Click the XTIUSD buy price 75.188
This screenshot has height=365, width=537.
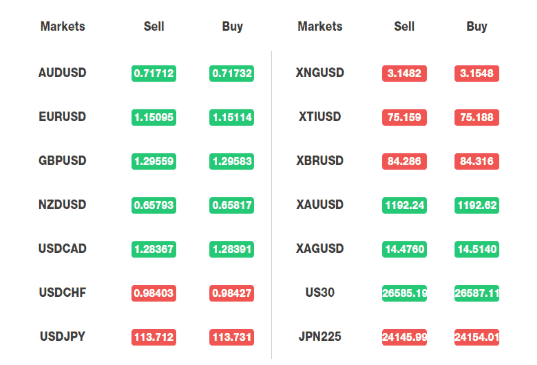click(477, 117)
